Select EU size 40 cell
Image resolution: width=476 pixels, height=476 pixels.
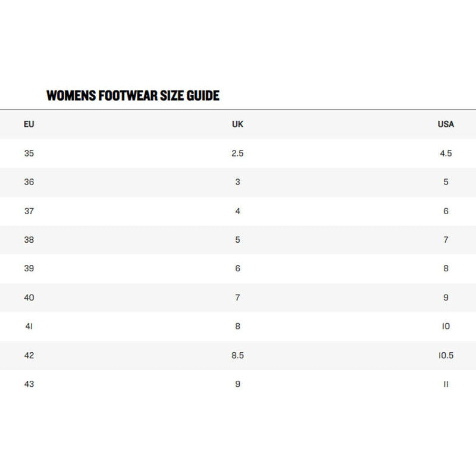tap(29, 297)
